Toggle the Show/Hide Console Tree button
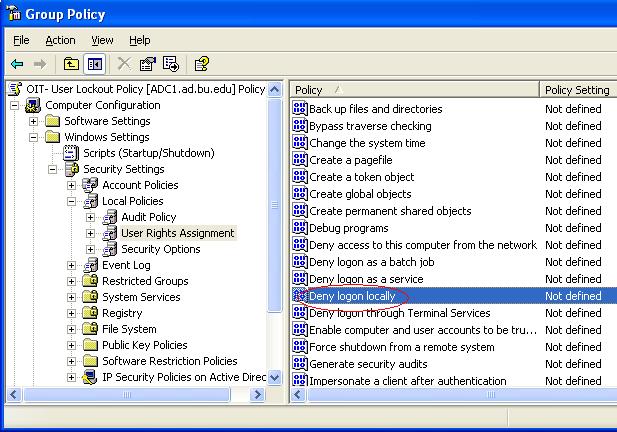 pos(95,64)
